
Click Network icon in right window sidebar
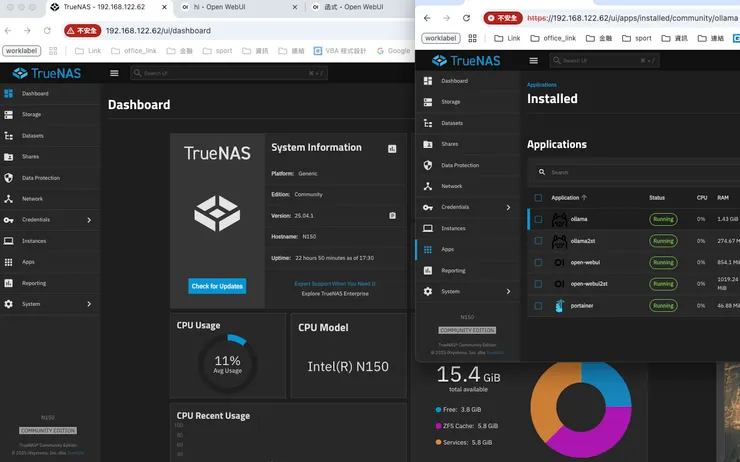[428, 186]
